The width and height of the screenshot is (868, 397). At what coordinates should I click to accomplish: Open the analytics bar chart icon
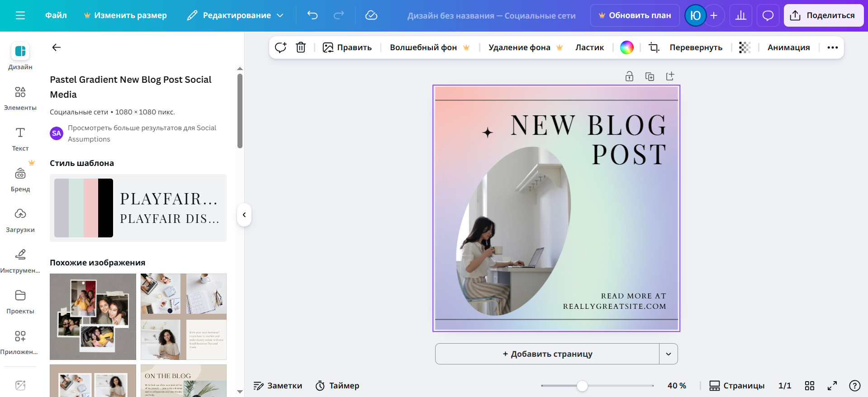(741, 15)
